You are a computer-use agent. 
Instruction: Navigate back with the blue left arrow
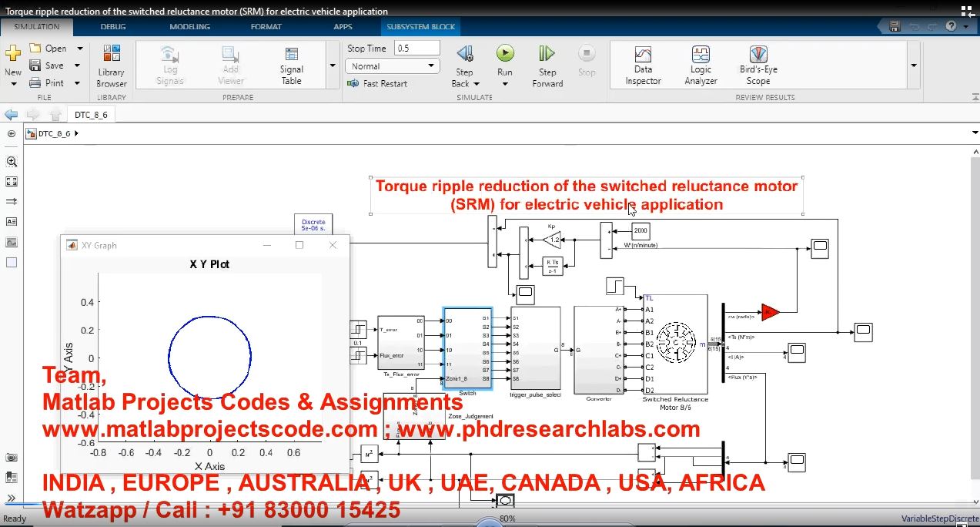tap(11, 114)
